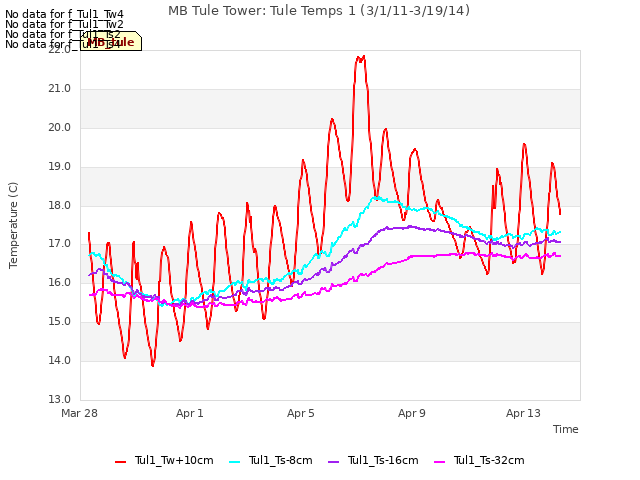Click the 15.0 y-axis tick label
Viewport: 640px width, 480px height.
[x=60, y=322]
